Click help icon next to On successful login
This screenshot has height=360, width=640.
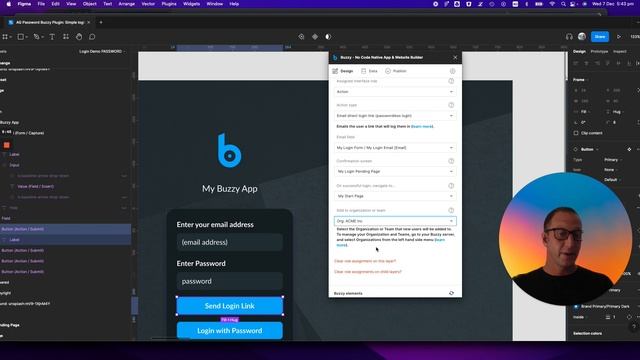tap(451, 186)
